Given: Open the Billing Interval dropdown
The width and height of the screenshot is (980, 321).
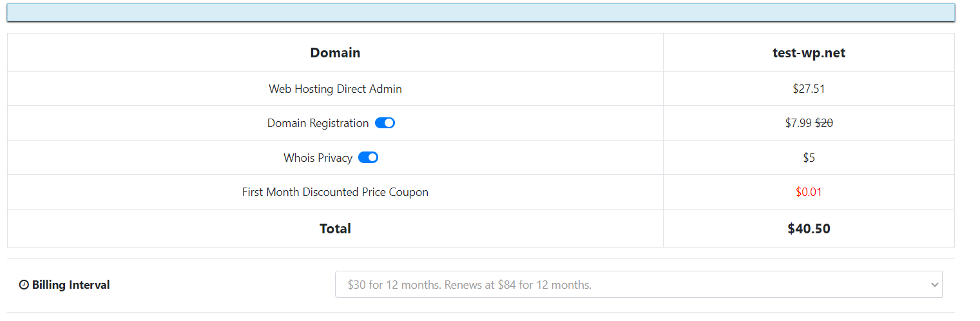Looking at the screenshot, I should 639,284.
